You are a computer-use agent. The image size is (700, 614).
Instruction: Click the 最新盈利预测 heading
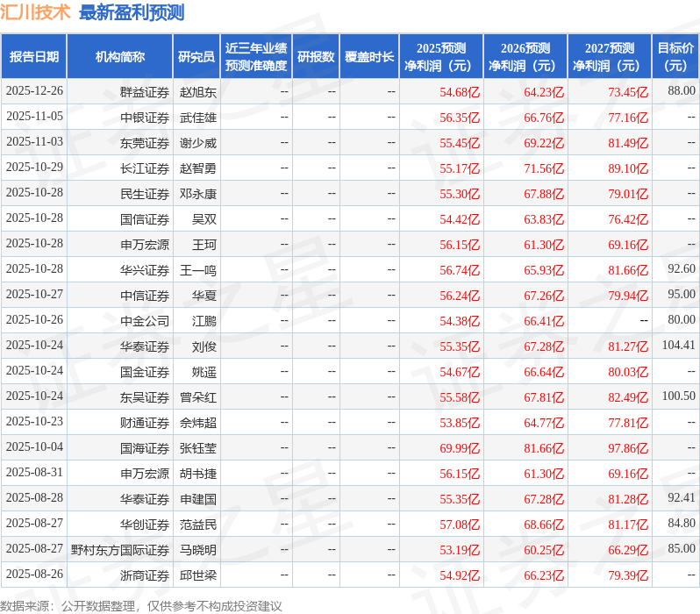click(132, 12)
